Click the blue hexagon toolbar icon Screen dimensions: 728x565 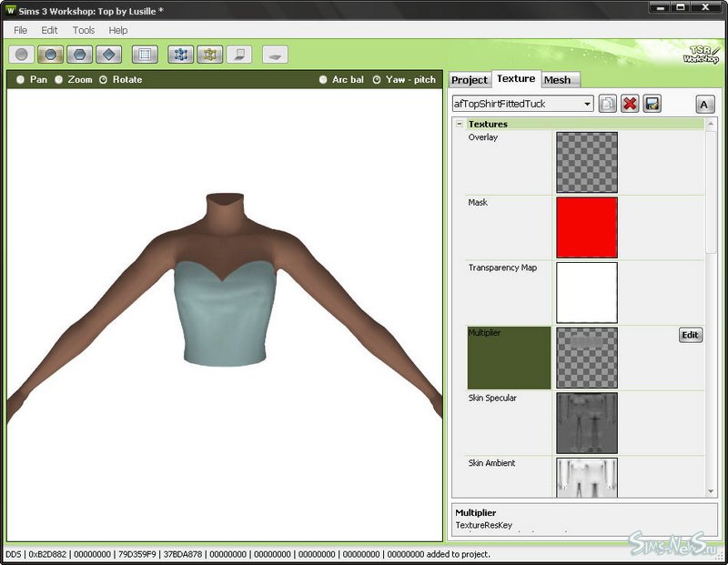click(x=81, y=55)
